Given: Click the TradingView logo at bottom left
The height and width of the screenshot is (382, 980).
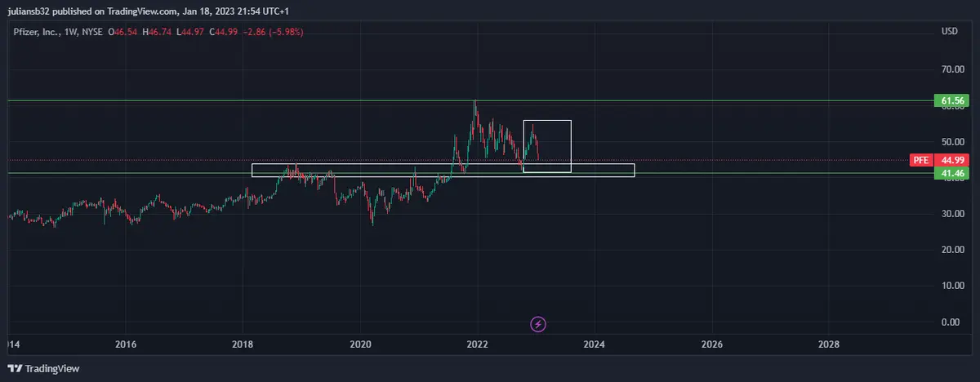Looking at the screenshot, I should point(43,369).
